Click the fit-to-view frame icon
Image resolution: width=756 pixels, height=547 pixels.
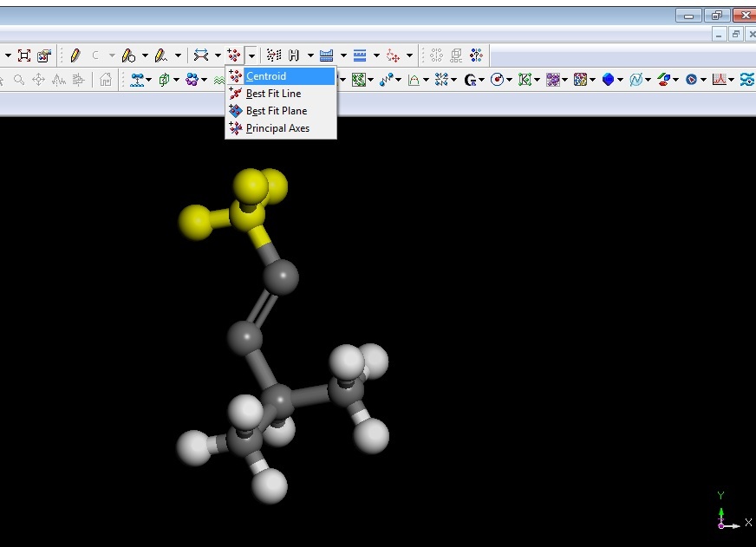[24, 55]
